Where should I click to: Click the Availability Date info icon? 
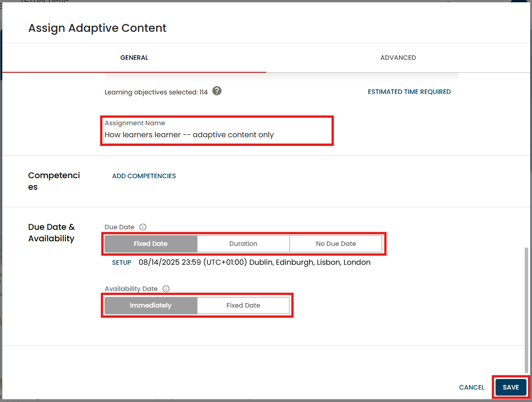coord(166,289)
